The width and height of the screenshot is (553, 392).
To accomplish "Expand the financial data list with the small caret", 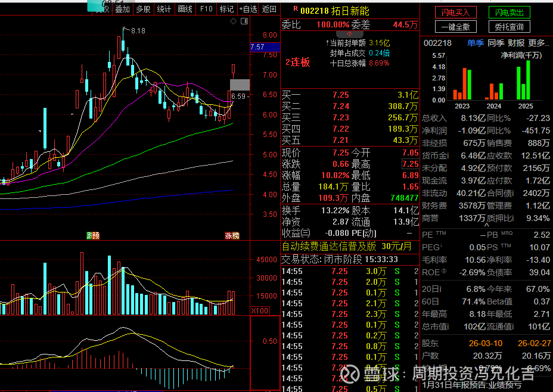I will (487, 225).
